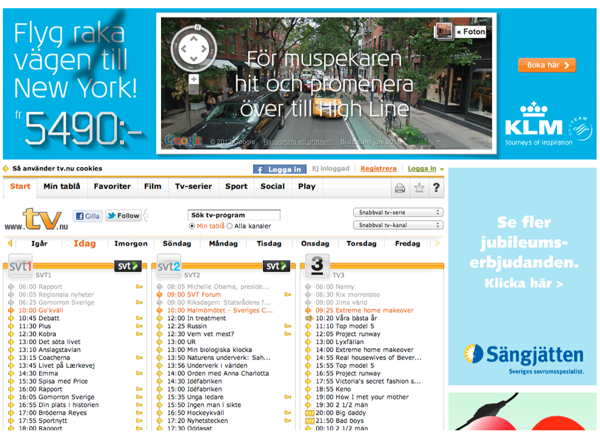Select the Imorgon day
Image resolution: width=600 pixels, height=435 pixels.
[x=131, y=244]
